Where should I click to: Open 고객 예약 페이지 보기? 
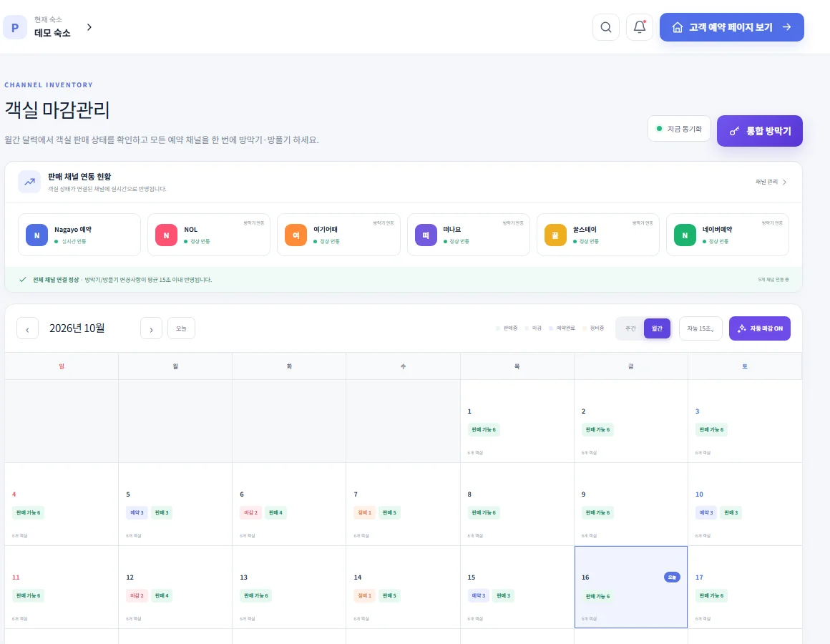(731, 27)
